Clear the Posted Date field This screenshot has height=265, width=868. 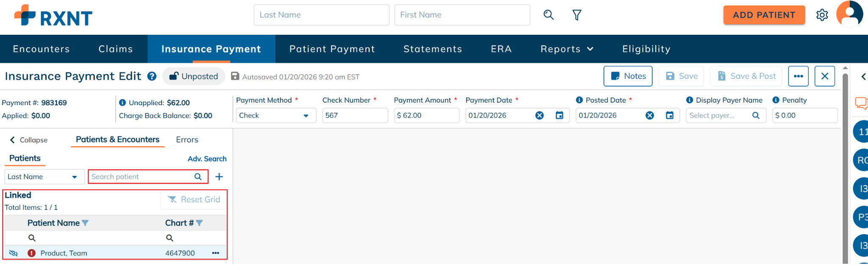pyautogui.click(x=650, y=115)
